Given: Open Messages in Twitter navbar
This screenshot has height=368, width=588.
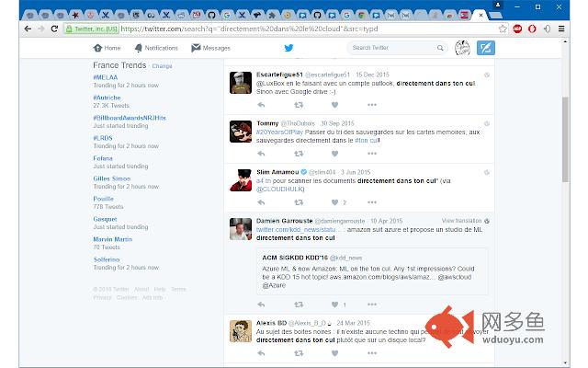Looking at the screenshot, I should click(x=210, y=48).
